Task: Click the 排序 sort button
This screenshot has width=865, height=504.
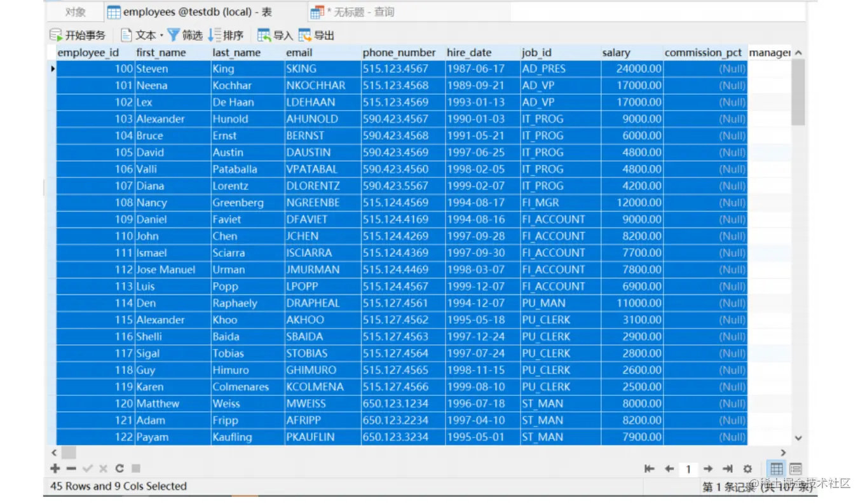Action: pyautogui.click(x=226, y=35)
